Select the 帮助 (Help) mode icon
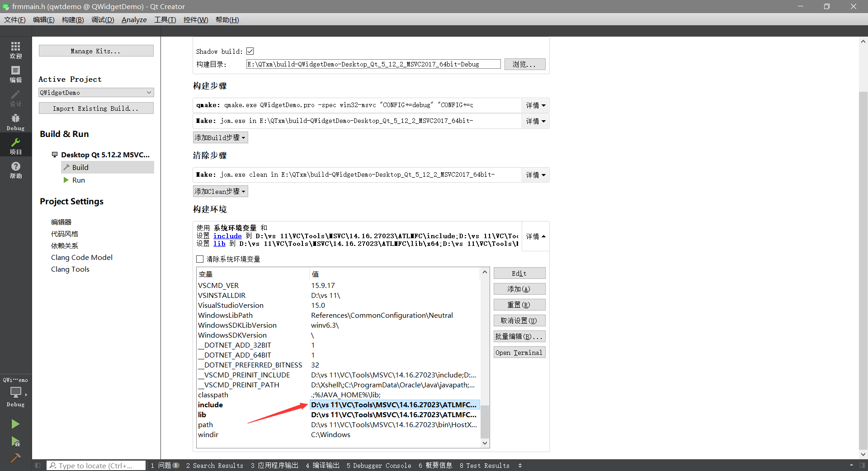This screenshot has width=868, height=471. (x=15, y=170)
